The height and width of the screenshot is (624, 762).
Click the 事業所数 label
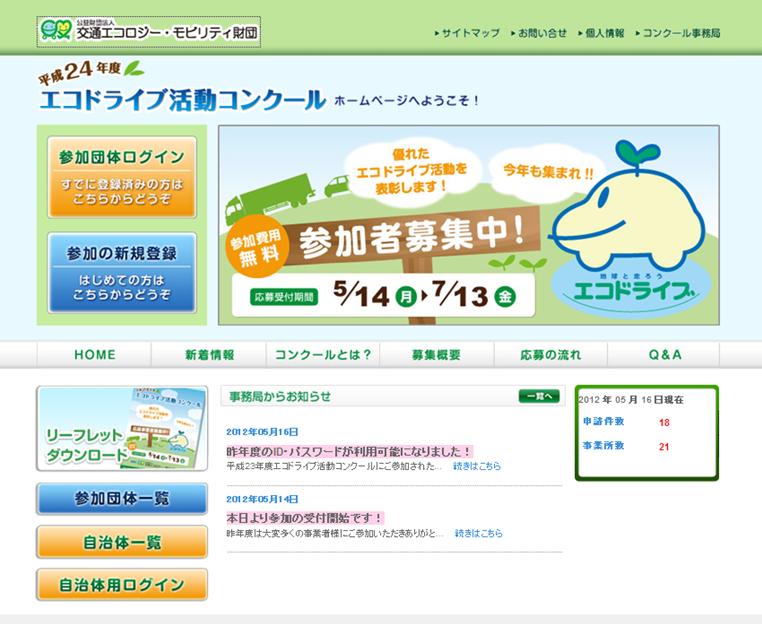pos(604,446)
